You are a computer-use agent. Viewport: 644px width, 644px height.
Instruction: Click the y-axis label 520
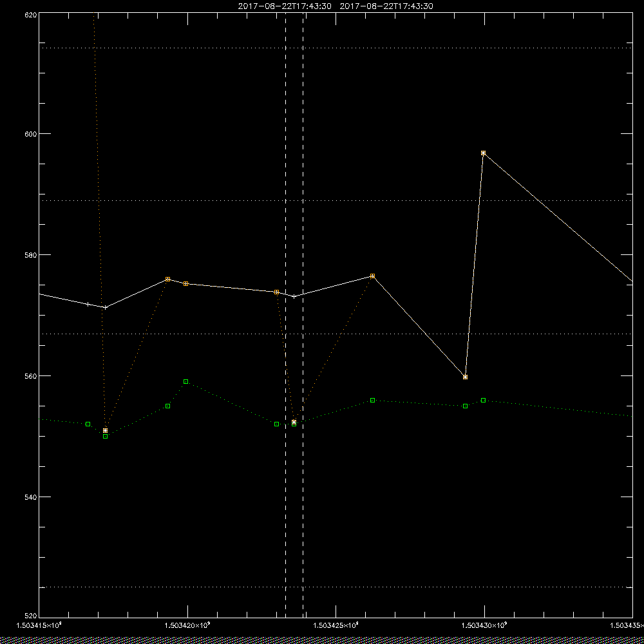tap(31, 616)
